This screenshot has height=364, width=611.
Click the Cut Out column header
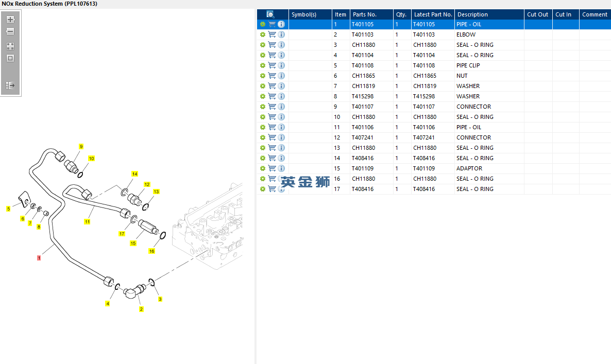coord(538,14)
